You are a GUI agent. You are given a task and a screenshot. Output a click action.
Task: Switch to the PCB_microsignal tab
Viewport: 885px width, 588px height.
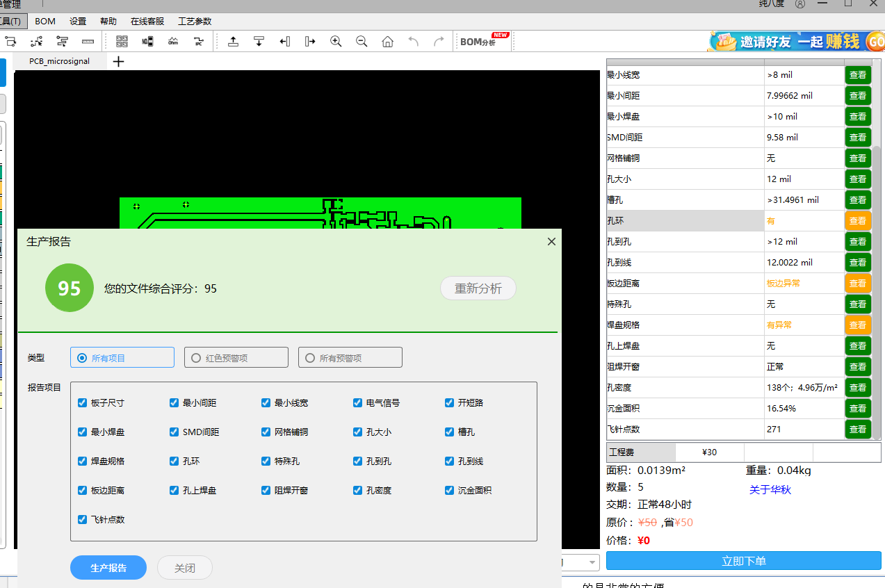point(60,61)
